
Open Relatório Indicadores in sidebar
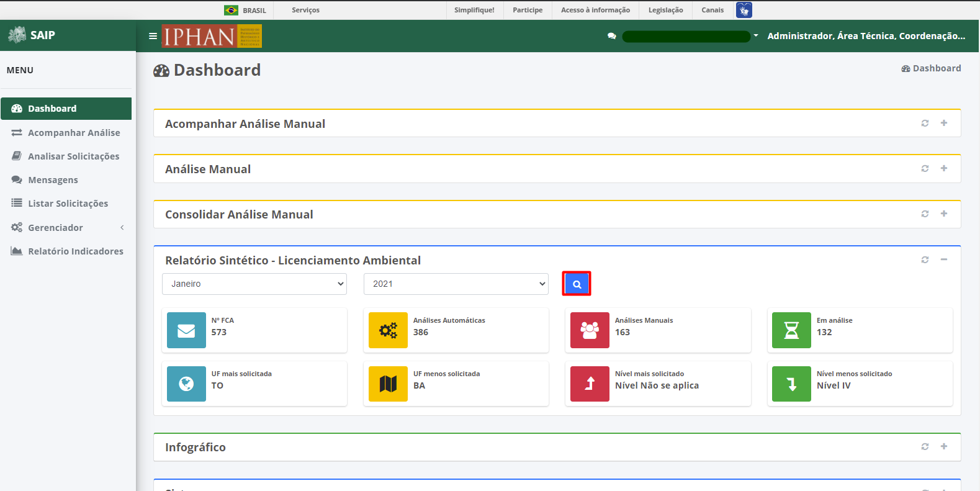coord(66,251)
